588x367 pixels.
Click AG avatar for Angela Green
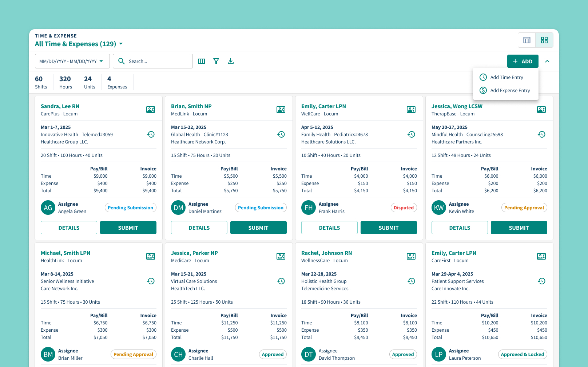48,208
